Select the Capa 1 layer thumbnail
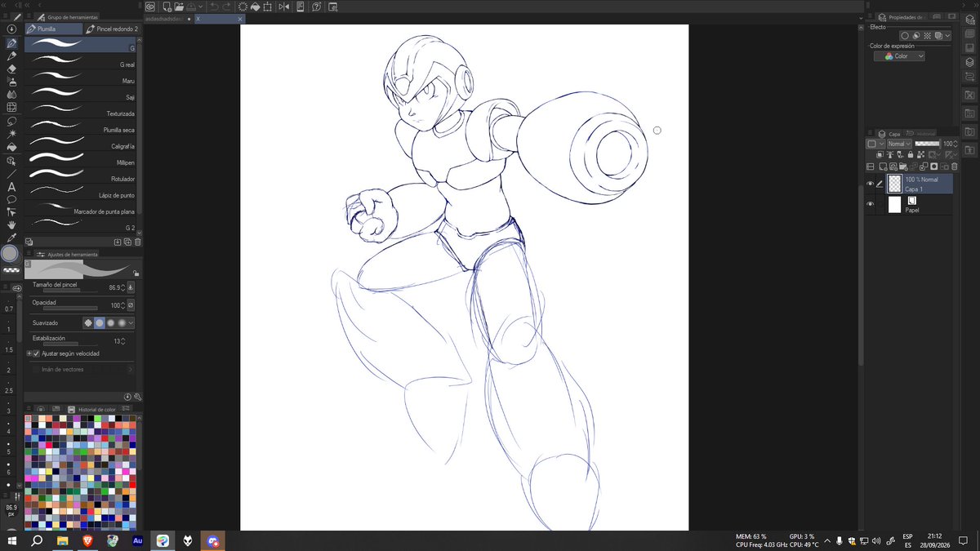 tap(895, 183)
